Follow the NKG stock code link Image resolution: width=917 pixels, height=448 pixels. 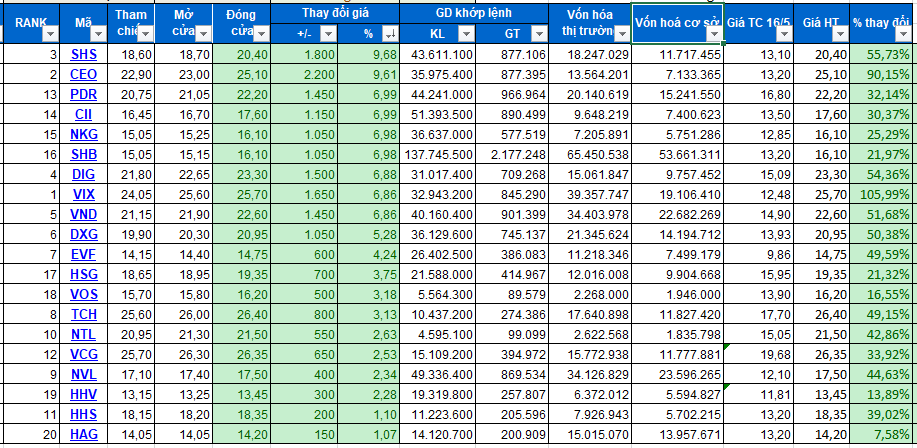(84, 134)
